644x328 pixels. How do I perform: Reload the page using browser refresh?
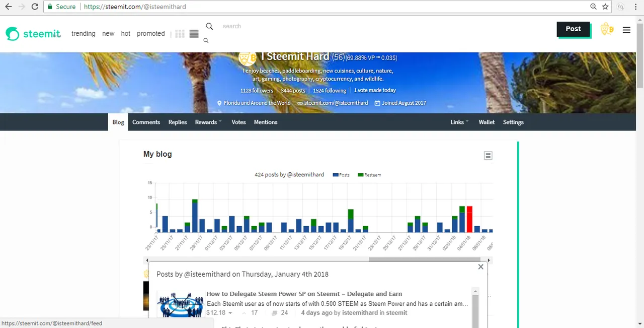coord(35,7)
